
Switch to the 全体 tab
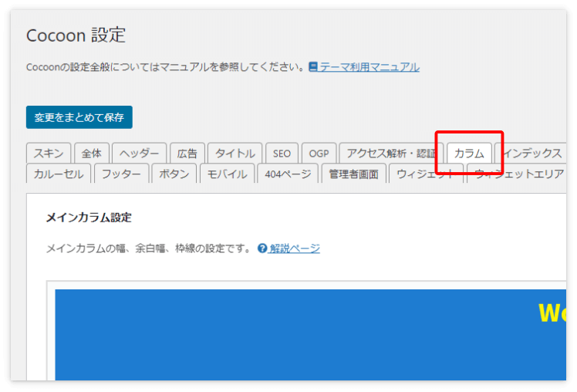[x=92, y=153]
